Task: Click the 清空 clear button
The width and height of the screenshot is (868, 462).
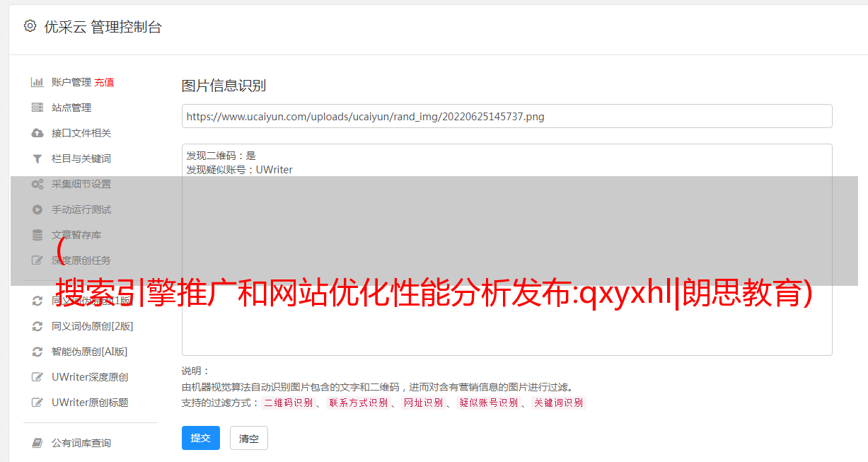Action: tap(249, 438)
